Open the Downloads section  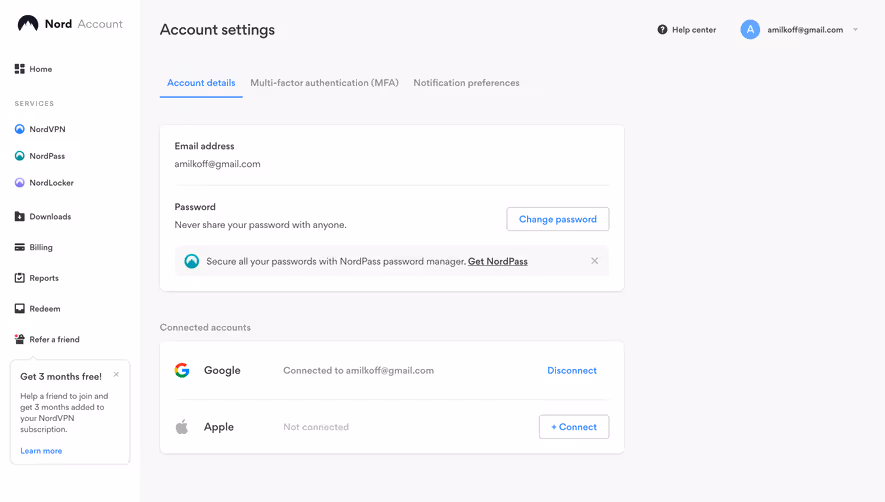(x=50, y=216)
